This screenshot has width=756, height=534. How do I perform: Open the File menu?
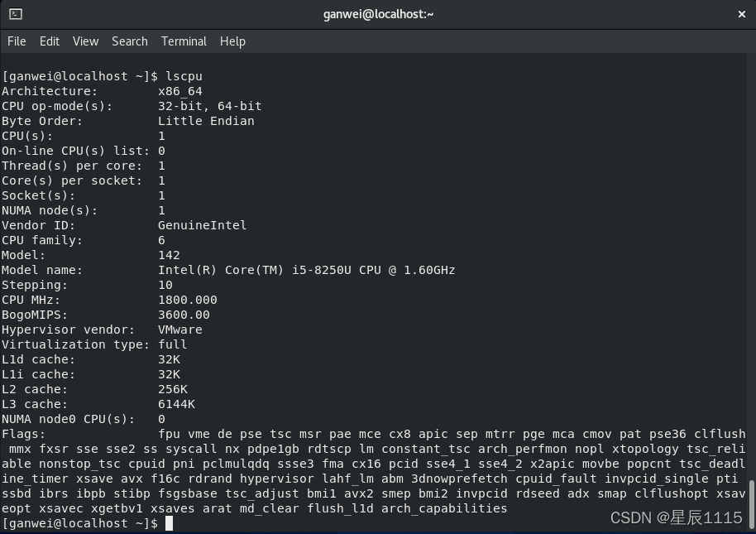(x=17, y=41)
